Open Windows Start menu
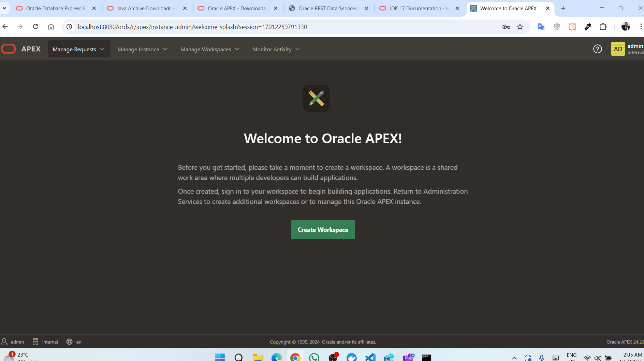Image resolution: width=644 pixels, height=361 pixels. [x=220, y=357]
